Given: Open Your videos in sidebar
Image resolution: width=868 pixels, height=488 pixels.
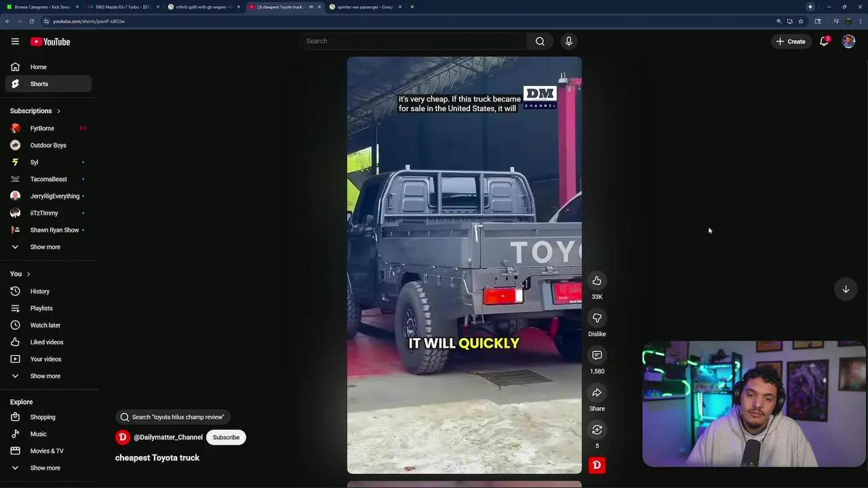Looking at the screenshot, I should pyautogui.click(x=48, y=359).
